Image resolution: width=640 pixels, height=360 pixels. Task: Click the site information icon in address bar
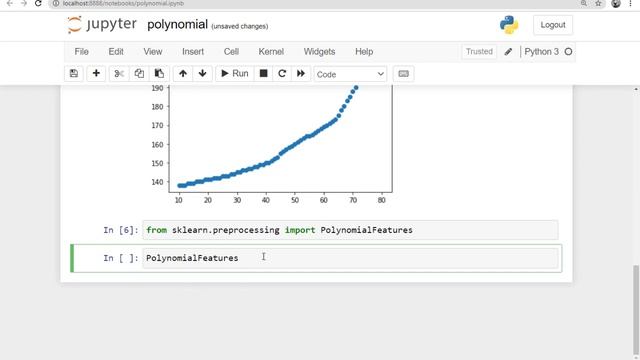(x=56, y=3)
